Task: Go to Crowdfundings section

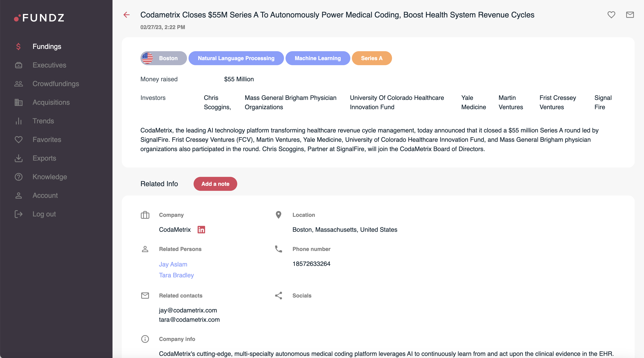Action: pos(55,84)
